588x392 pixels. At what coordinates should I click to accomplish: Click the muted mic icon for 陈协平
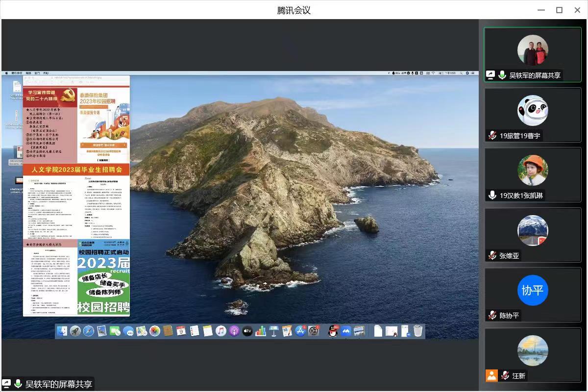(x=492, y=316)
